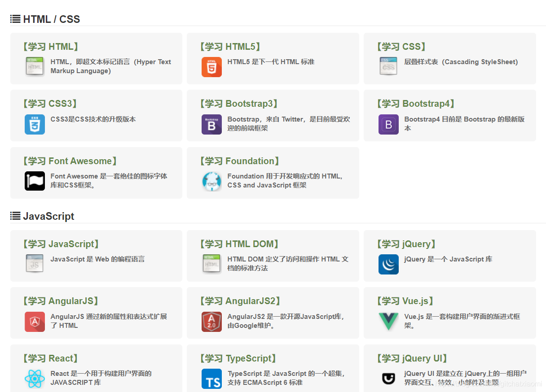Viewport: 546px width, 392px height.
Task: Go to the 【学习 JavaScript】 tutorial link
Action: tap(60, 244)
